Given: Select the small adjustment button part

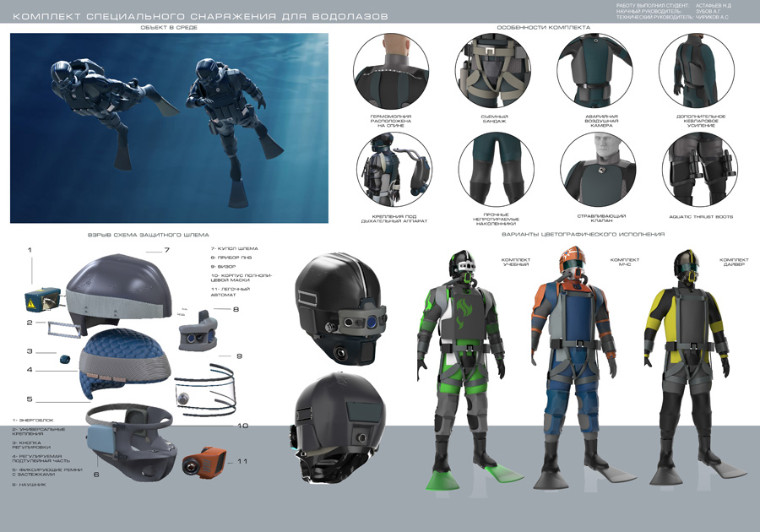Looking at the screenshot, I should click(64, 359).
